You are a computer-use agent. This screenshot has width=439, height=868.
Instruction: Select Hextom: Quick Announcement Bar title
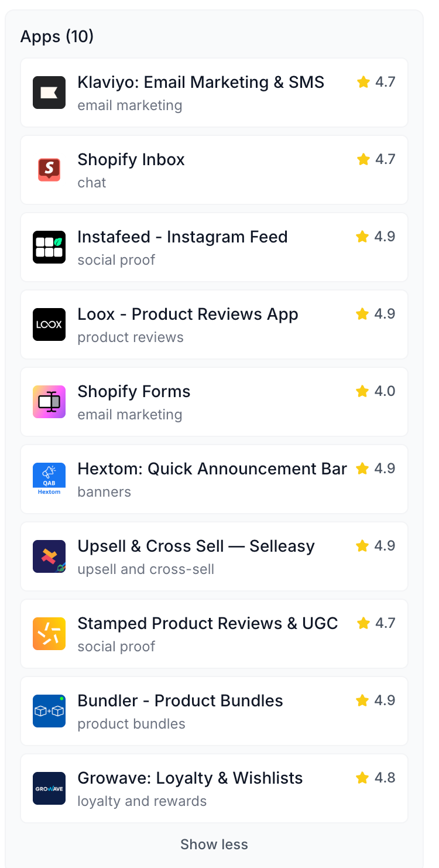212,469
